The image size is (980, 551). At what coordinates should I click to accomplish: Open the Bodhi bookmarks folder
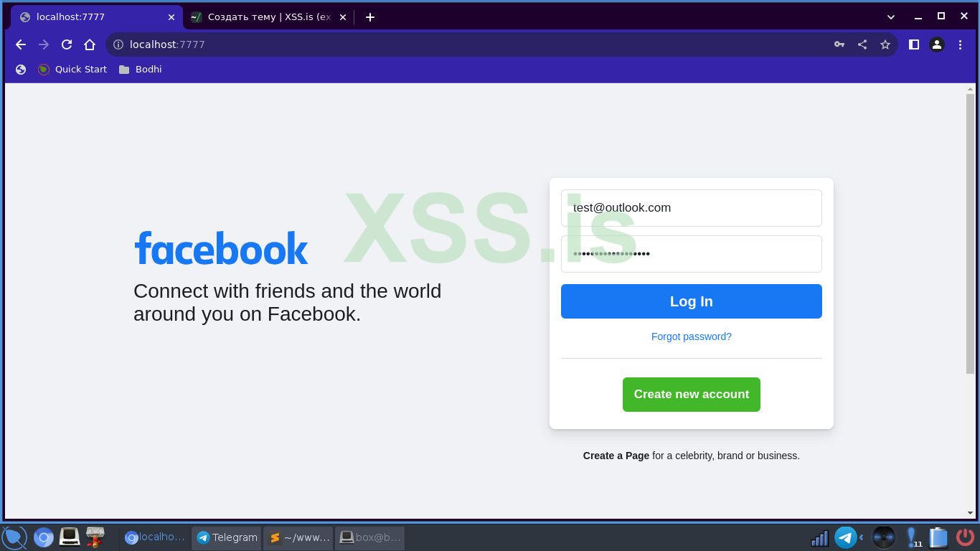(x=141, y=70)
